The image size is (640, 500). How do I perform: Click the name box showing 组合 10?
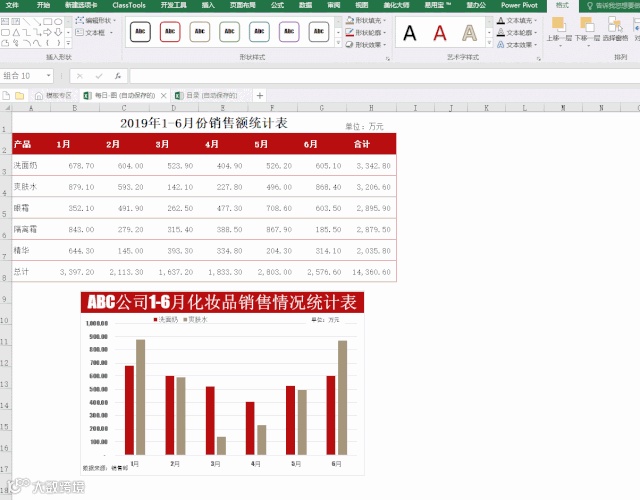coord(22,76)
